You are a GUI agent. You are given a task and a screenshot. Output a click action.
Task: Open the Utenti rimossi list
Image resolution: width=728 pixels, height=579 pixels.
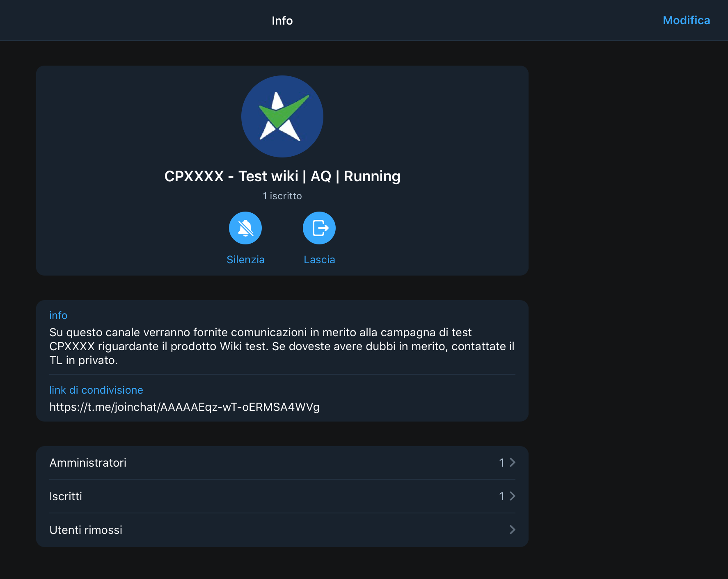pos(282,530)
